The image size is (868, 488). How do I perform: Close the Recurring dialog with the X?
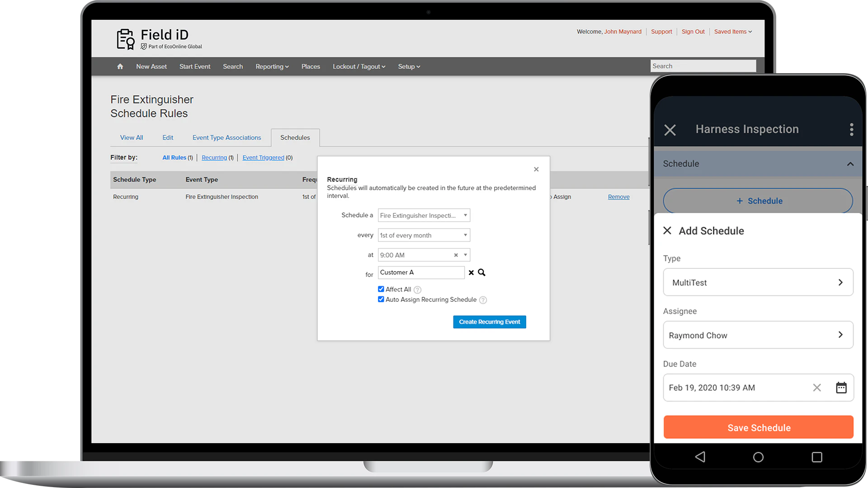click(x=536, y=169)
